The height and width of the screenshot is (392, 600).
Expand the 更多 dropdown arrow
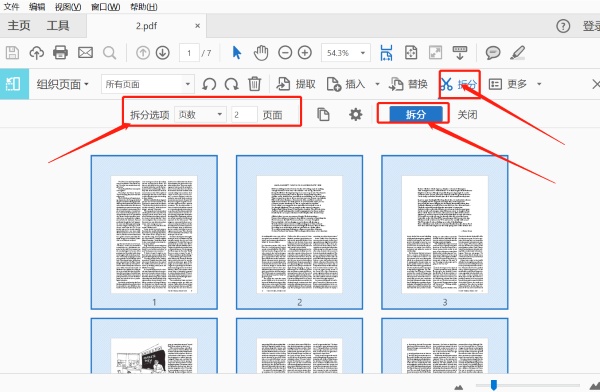click(539, 84)
